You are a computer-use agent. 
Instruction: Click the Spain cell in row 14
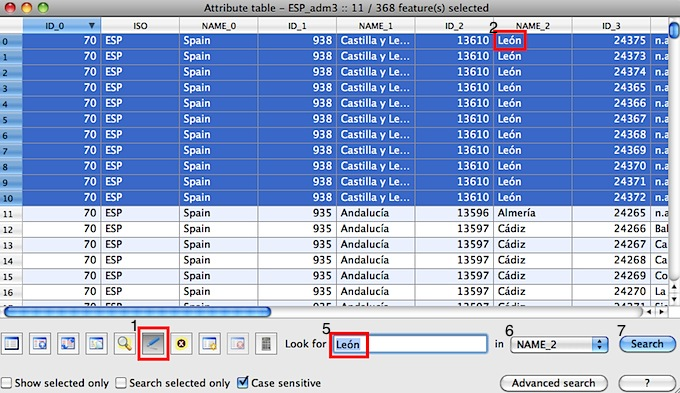[x=219, y=260]
